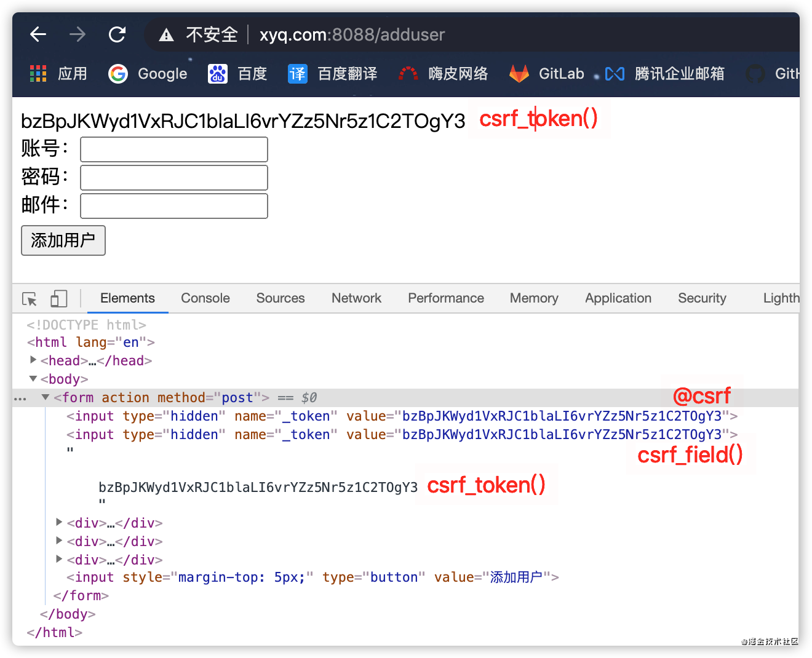Click the browser back arrow

[38, 34]
